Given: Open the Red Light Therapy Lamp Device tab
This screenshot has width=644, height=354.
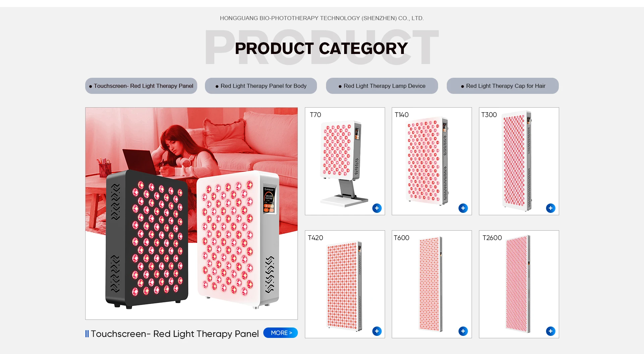Looking at the screenshot, I should pyautogui.click(x=382, y=86).
